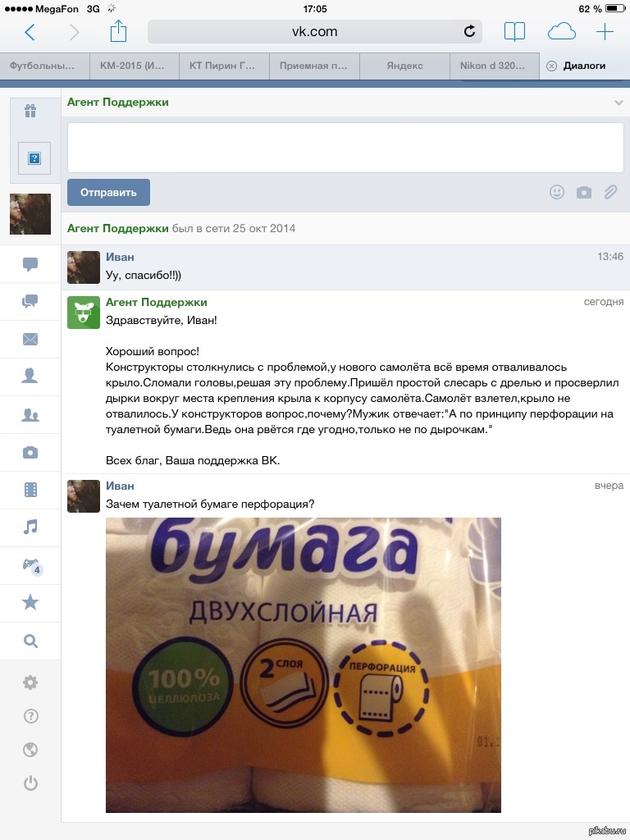
Task: Open games controller icon with badge 4
Action: pos(31,565)
